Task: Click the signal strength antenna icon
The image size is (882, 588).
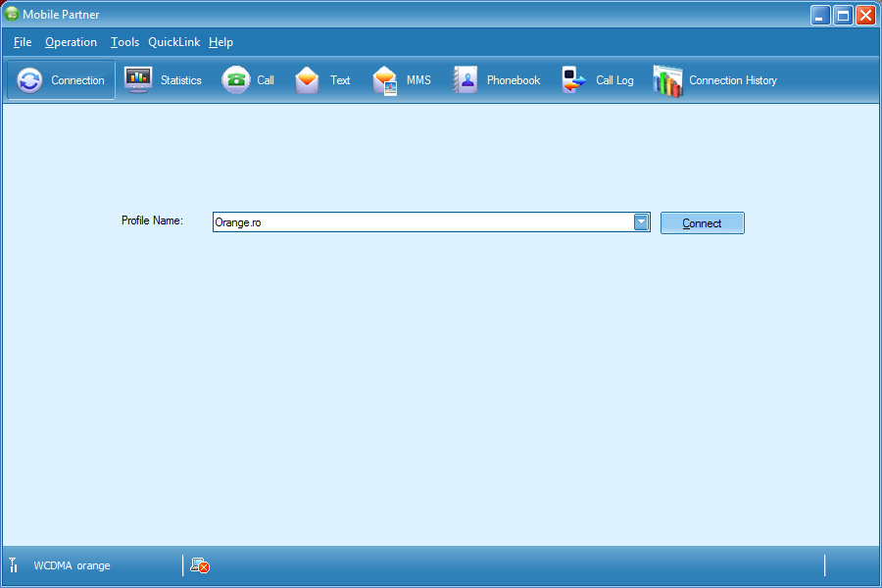Action: tap(14, 564)
